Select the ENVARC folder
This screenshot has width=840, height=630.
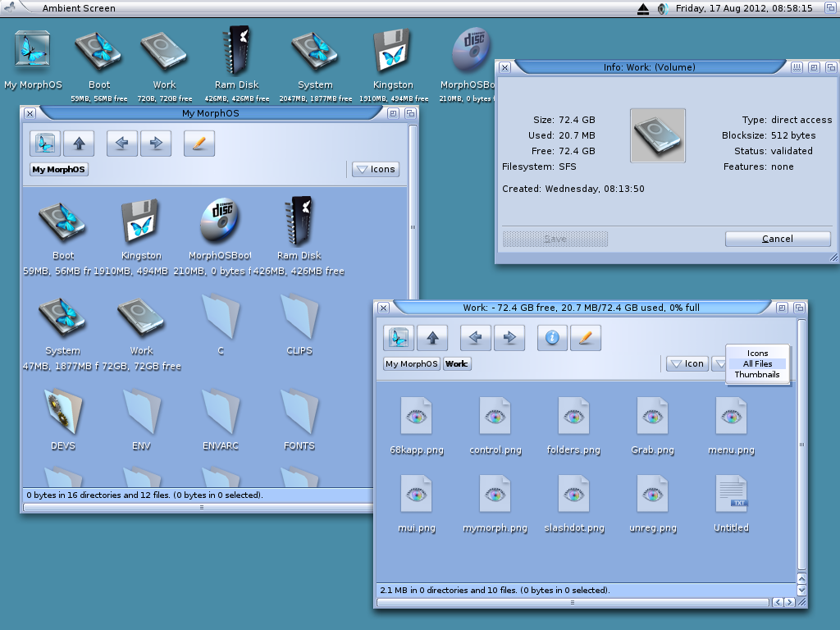pyautogui.click(x=220, y=412)
